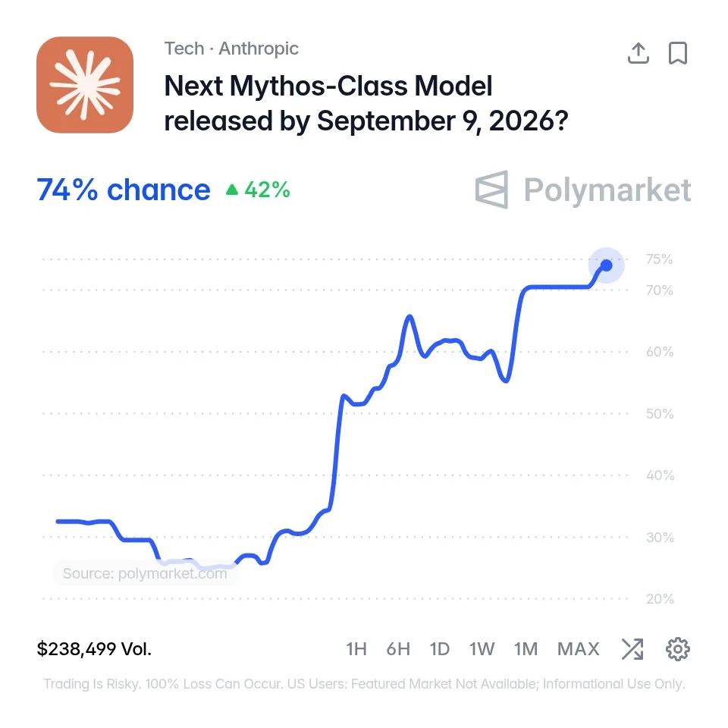
Task: Switch chart to 1W range
Action: (482, 649)
